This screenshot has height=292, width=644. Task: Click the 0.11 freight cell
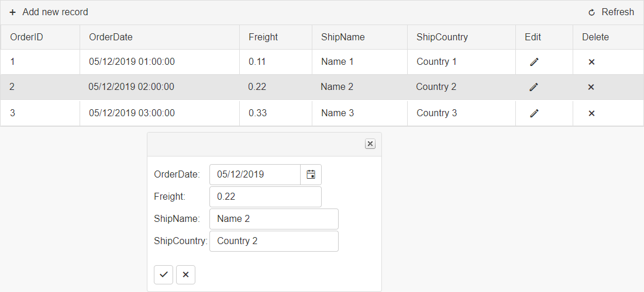point(276,62)
